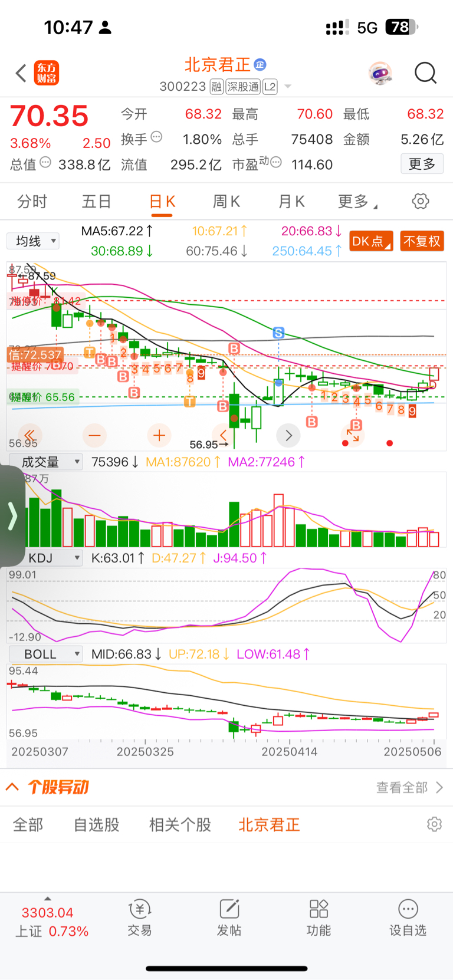This screenshot has height=980, width=453.
Task: Zoom out chart with minus button
Action: 94,435
